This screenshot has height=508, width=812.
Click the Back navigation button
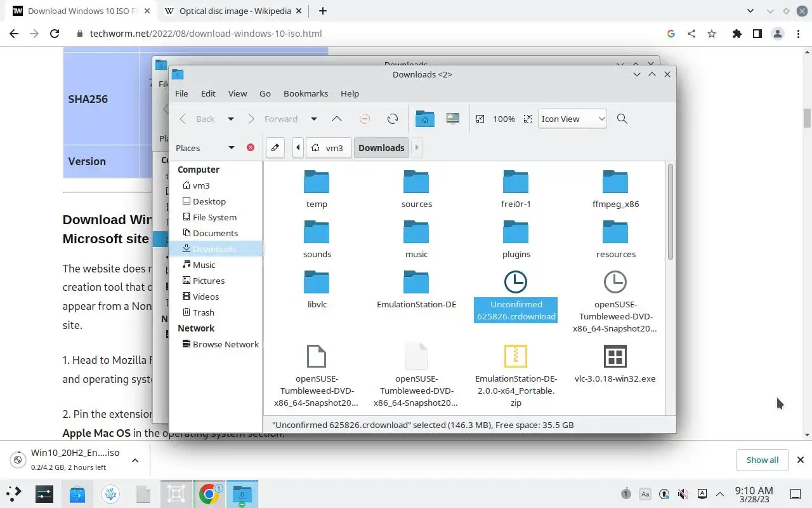(197, 119)
